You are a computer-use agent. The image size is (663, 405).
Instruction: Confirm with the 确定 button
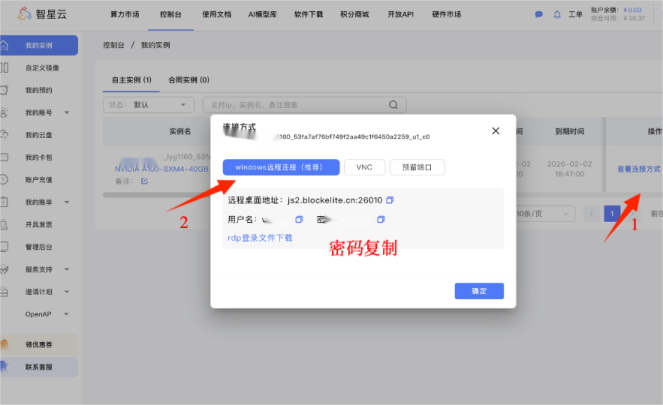tap(479, 291)
